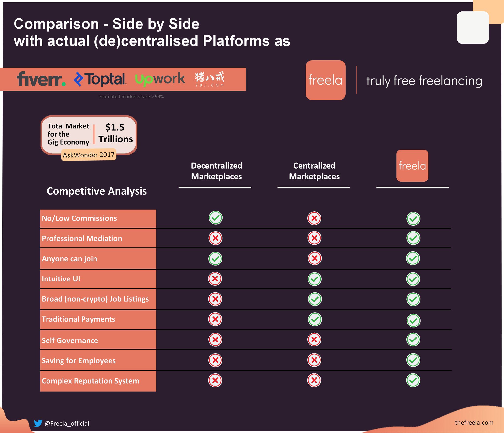Click Centralized checkmark for Intuitive UI
Viewport: 504px width, 433px height.
click(315, 279)
